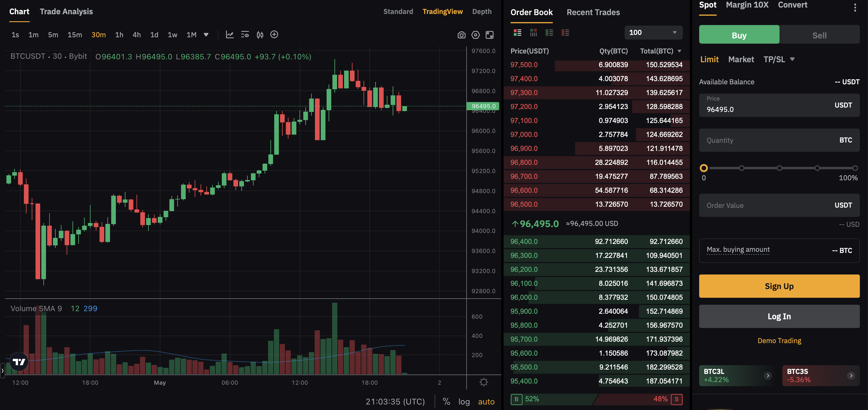Select the 1m timeframe

point(33,35)
